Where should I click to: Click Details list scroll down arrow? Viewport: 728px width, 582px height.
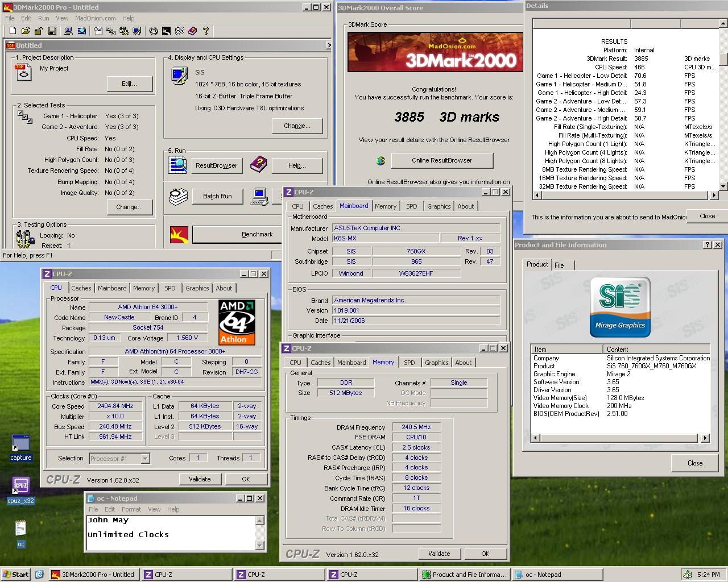click(723, 186)
